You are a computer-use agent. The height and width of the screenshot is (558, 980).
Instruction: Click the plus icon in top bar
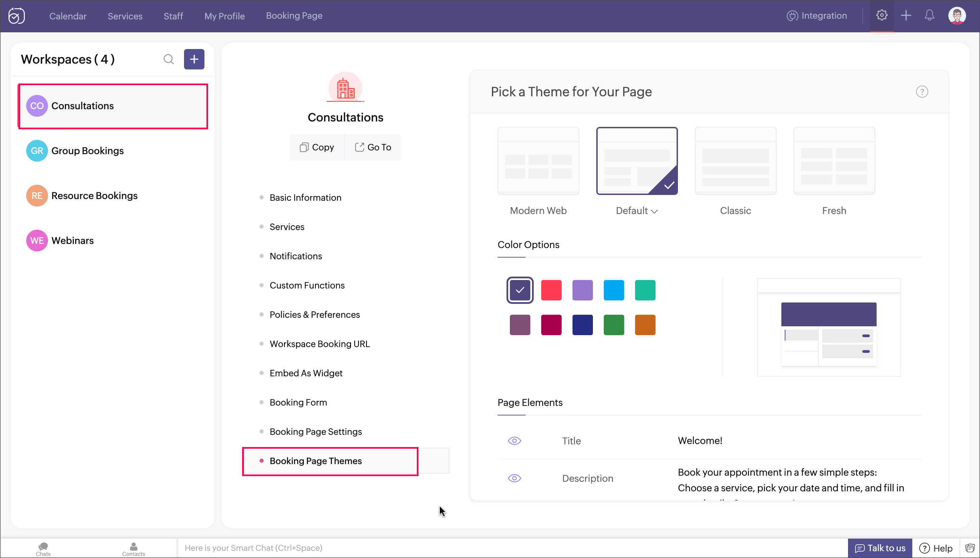click(906, 16)
